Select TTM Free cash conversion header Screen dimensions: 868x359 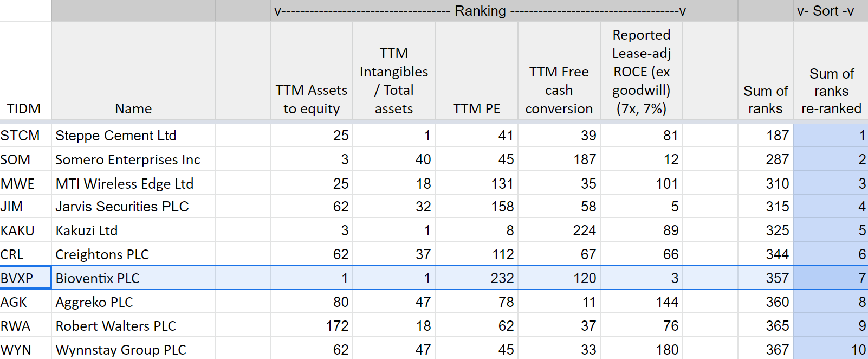pyautogui.click(x=559, y=70)
